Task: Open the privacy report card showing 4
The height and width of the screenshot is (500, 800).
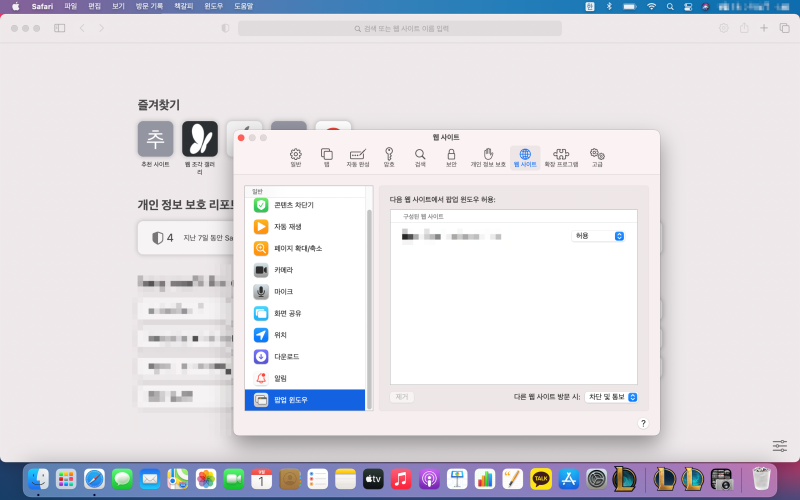Action: (185, 238)
